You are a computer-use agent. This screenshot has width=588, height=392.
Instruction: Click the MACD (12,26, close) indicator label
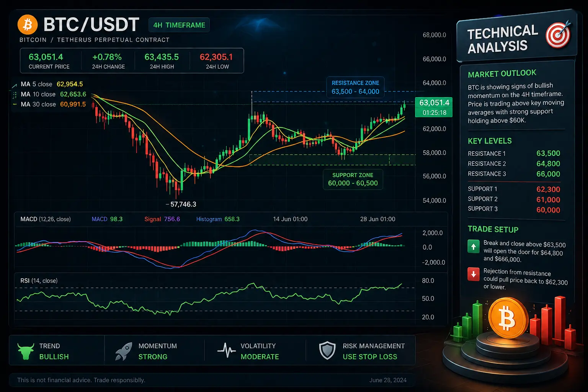46,219
